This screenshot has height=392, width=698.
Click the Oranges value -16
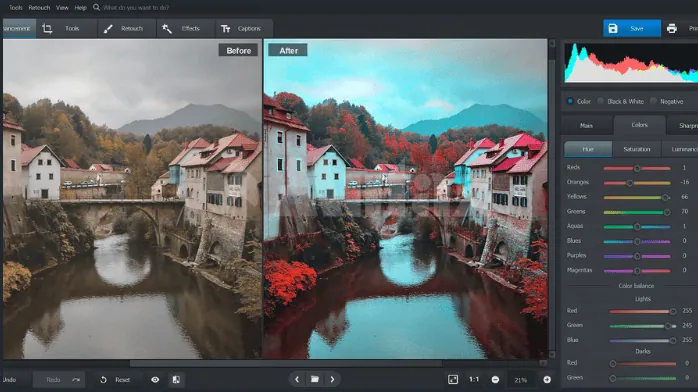(x=685, y=182)
